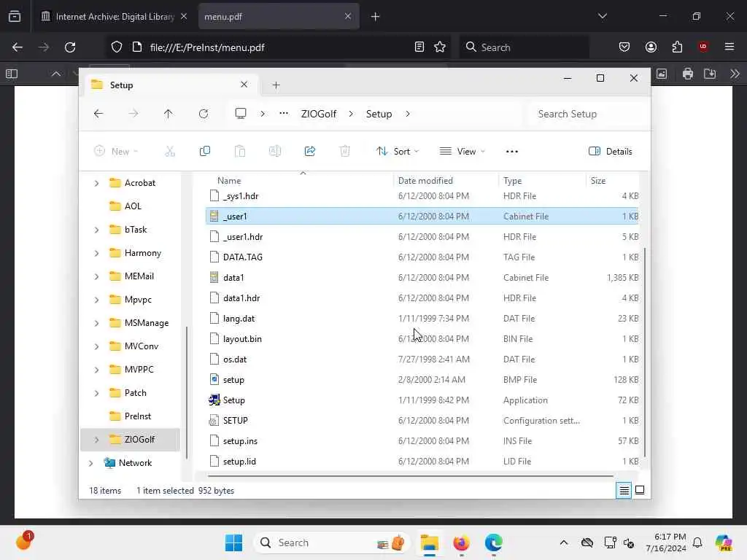Toggle the PDF viewer sidebar

pos(12,74)
